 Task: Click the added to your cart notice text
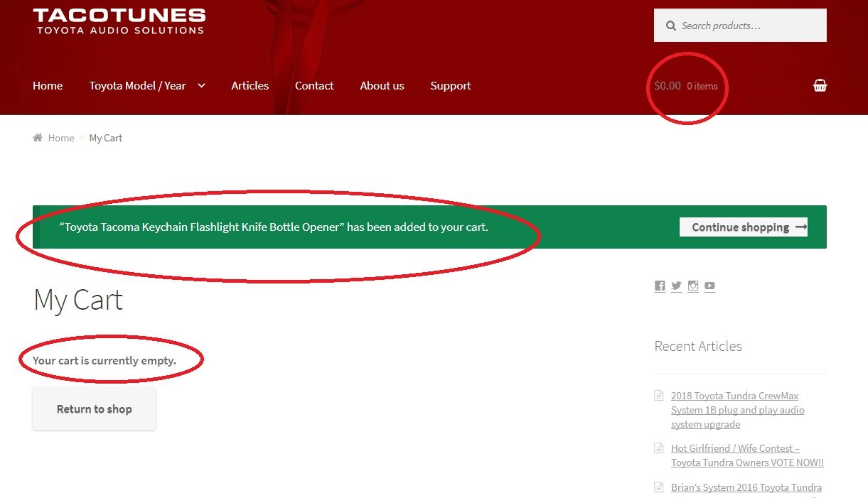coord(274,227)
